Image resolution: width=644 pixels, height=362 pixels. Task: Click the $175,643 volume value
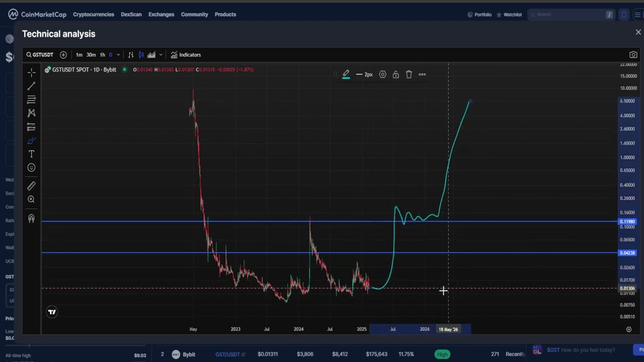click(377, 354)
